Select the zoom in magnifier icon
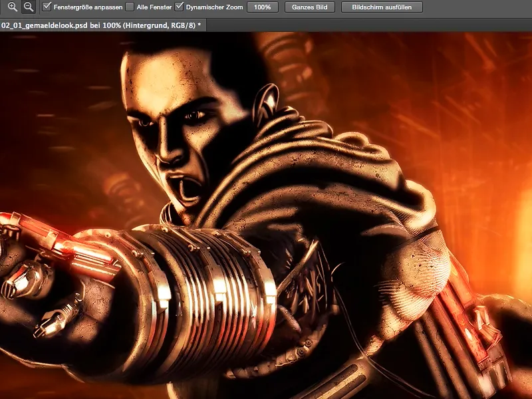Screen dimensions: 532x399 click(x=12, y=7)
